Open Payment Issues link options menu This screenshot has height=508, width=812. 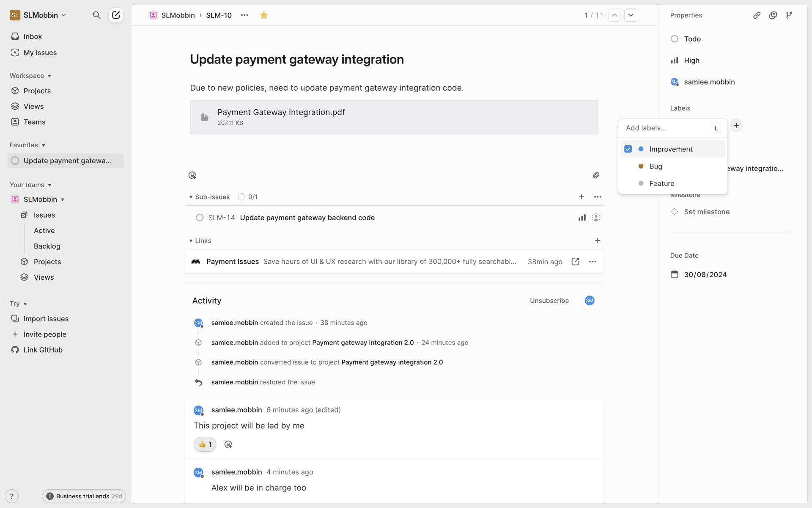click(593, 262)
